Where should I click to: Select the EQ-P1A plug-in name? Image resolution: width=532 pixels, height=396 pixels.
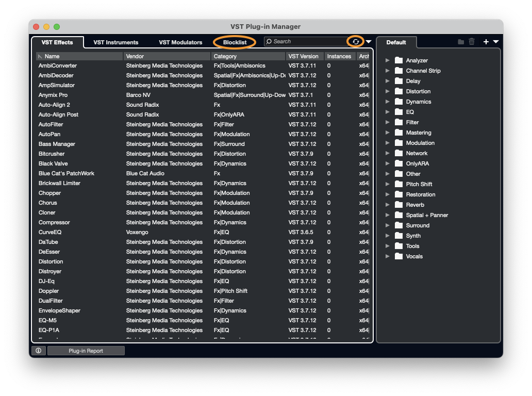[x=49, y=330]
